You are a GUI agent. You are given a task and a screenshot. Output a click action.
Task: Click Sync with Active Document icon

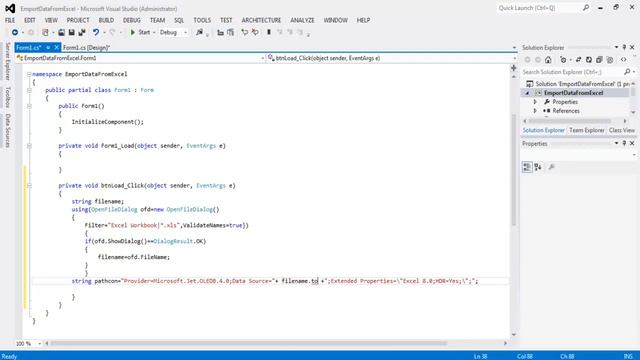pos(578,60)
